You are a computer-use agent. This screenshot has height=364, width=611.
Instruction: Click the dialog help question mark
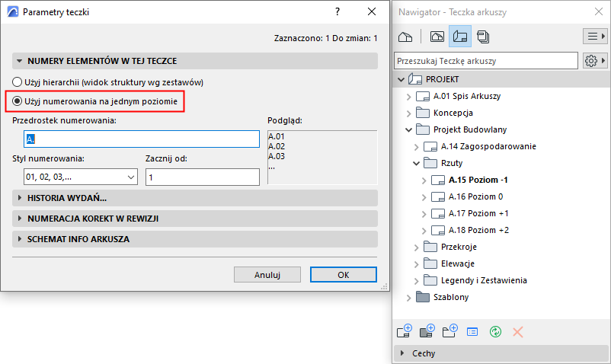point(337,11)
